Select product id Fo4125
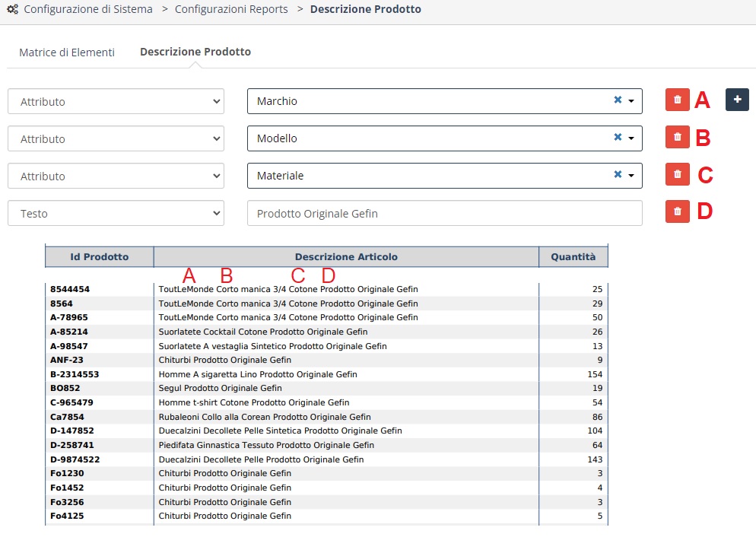 pyautogui.click(x=67, y=516)
